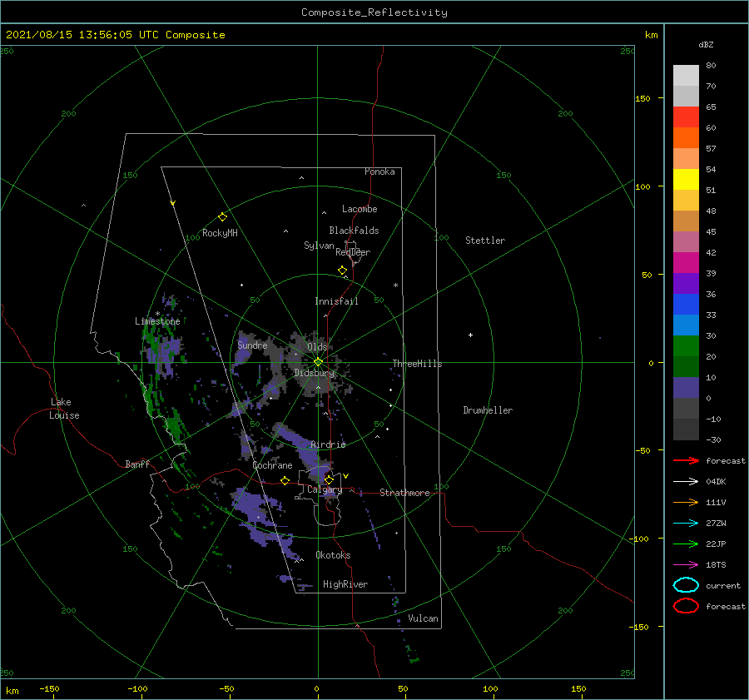Click the 65 dBZ red swatch

(686, 117)
